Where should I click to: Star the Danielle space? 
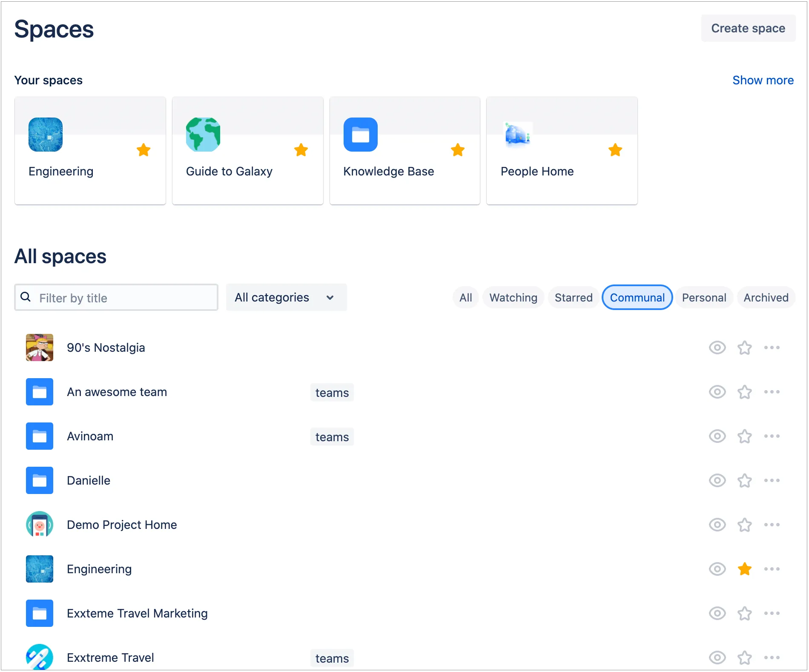pos(745,480)
